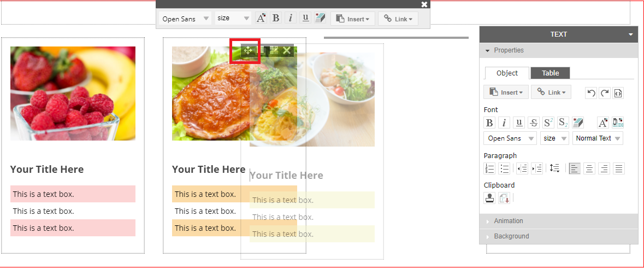Click the Link button in floating toolbar
This screenshot has height=268, width=644.
pyautogui.click(x=398, y=19)
